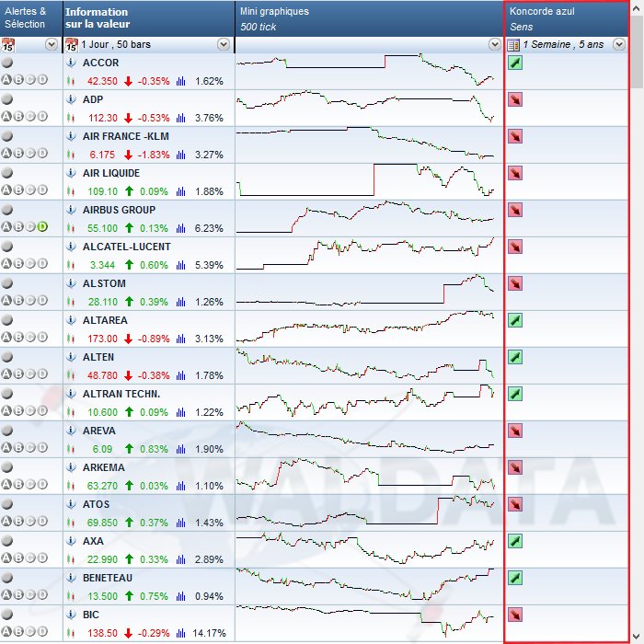Click the Information sur la valeur header
Image resolution: width=644 pixels, height=644 pixels.
149,18
